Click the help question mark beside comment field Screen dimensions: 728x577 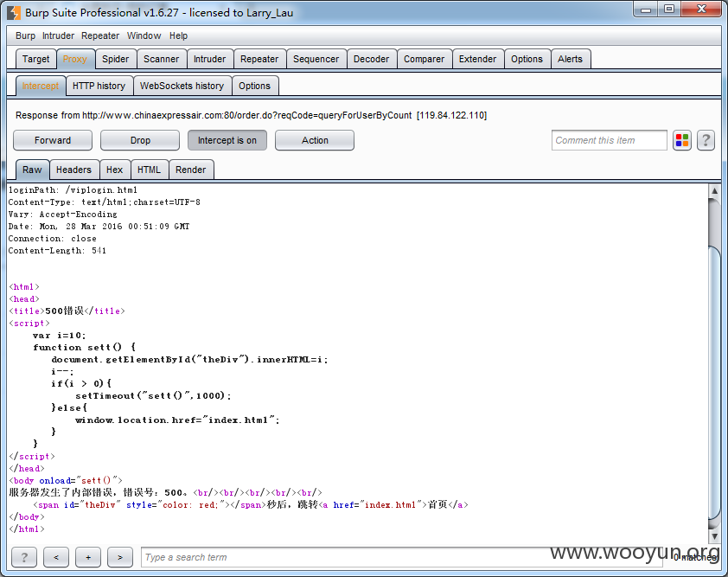coord(706,140)
